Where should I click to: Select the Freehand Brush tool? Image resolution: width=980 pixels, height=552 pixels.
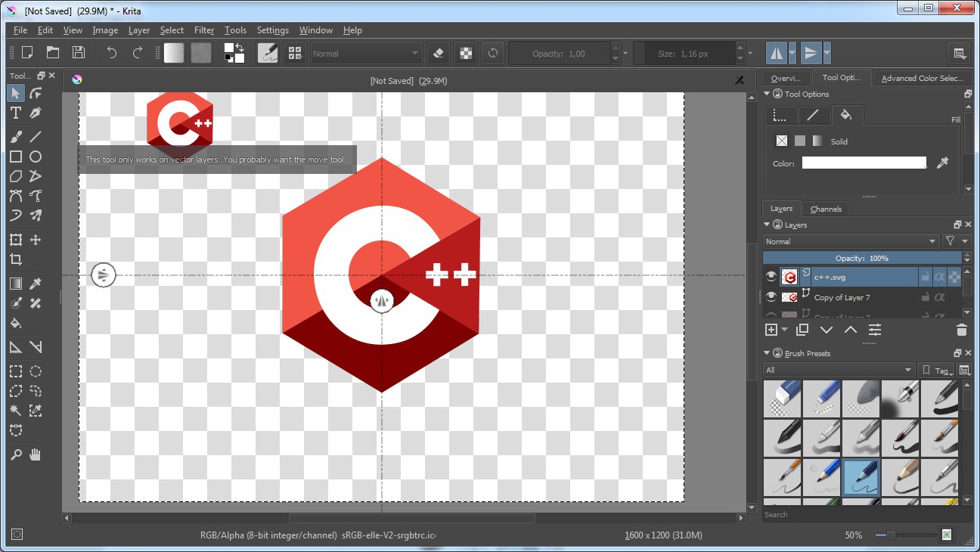tap(15, 137)
